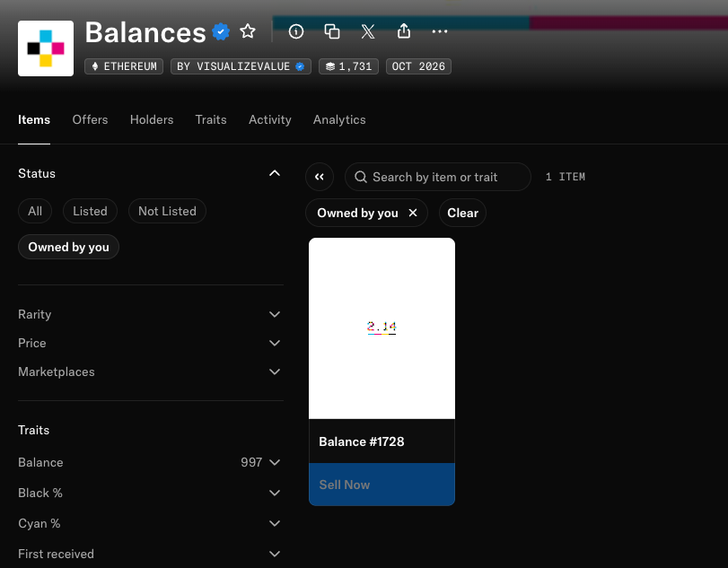Image resolution: width=728 pixels, height=568 pixels.
Task: Open the X (Twitter) link icon
Action: coord(368,31)
